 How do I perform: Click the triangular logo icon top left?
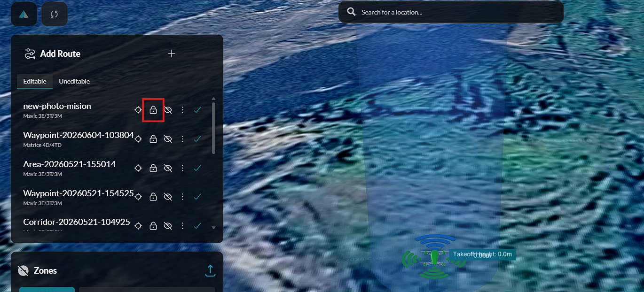[24, 14]
